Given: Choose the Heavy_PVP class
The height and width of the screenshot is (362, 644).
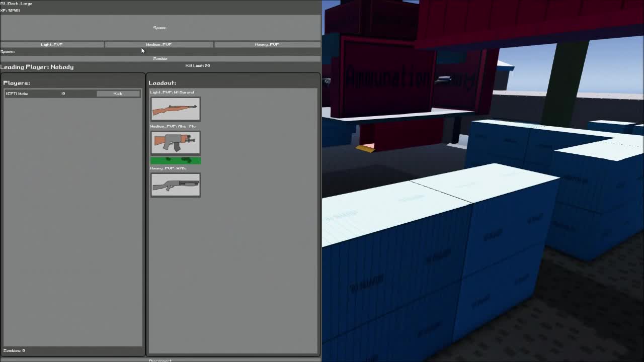Looking at the screenshot, I should (x=267, y=45).
